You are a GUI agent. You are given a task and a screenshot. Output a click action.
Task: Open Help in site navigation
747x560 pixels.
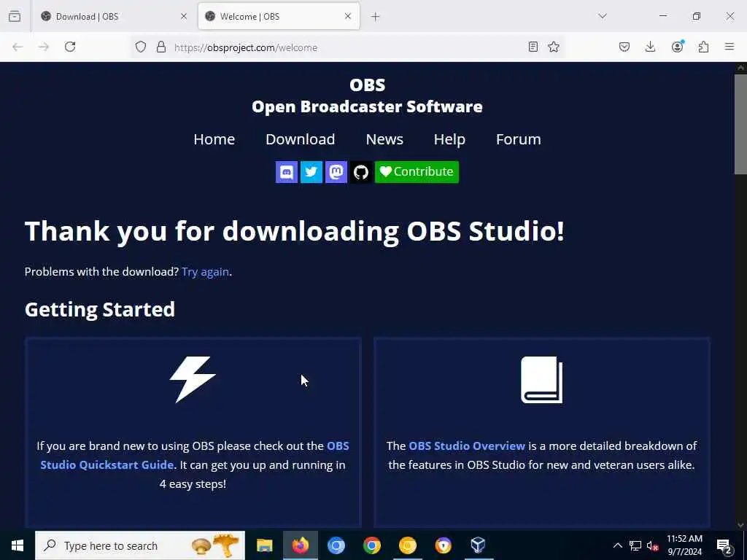point(449,139)
